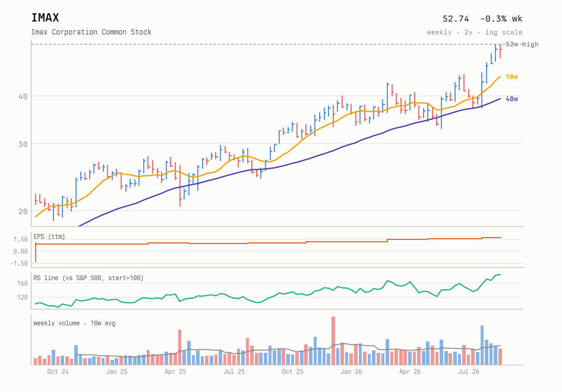Click the 'Jul 25' date axis label
This screenshot has width=562, height=392.
pos(234,372)
